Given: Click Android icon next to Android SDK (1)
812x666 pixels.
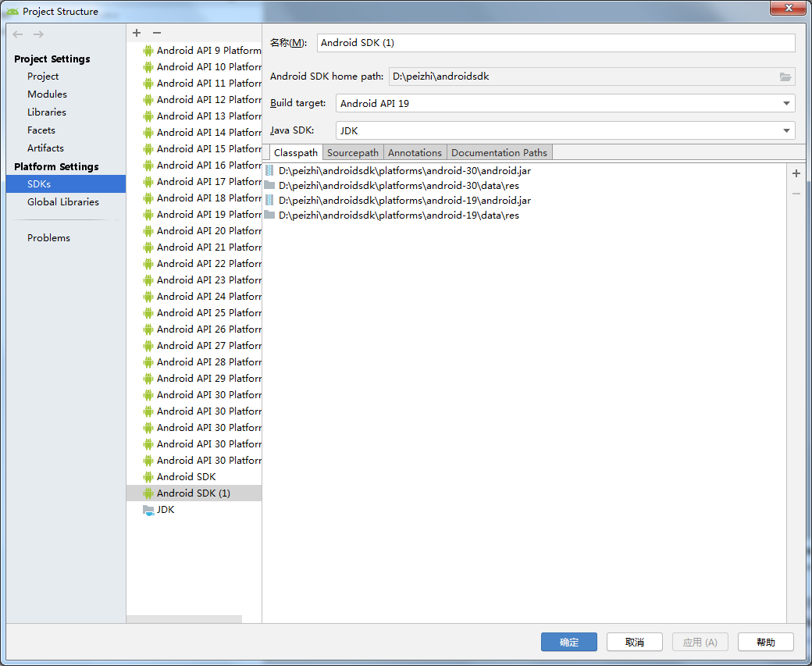Looking at the screenshot, I should point(148,493).
